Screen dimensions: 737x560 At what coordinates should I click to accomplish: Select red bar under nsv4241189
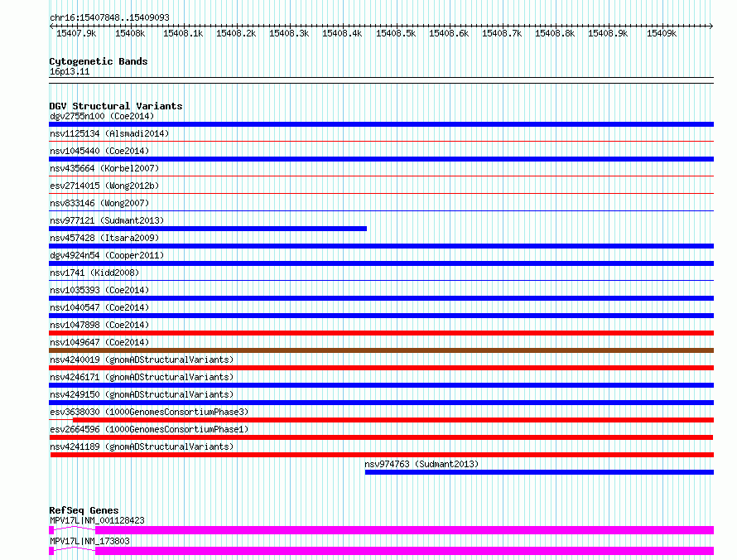pos(382,455)
